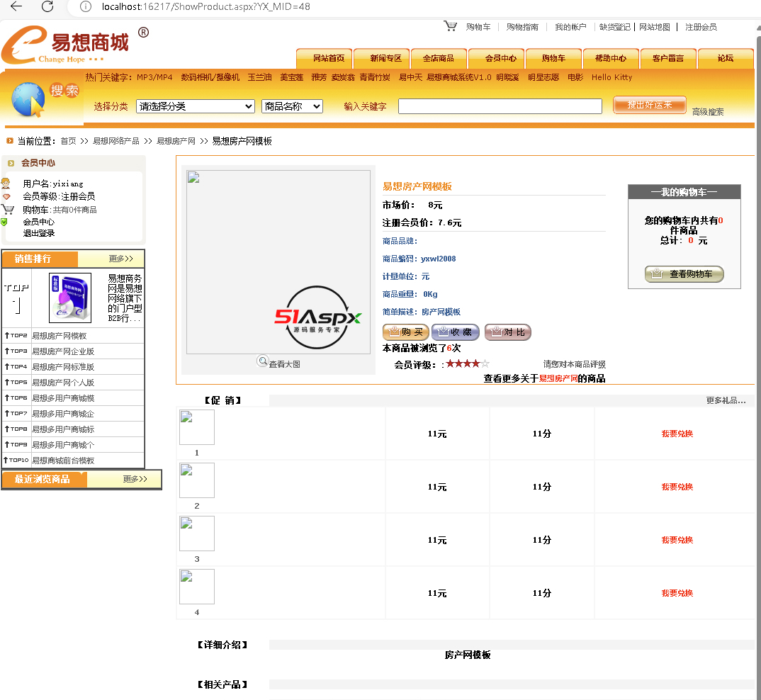Click the user avatar icon beside 用户名
Screen dimensions: 761x700
point(6,184)
